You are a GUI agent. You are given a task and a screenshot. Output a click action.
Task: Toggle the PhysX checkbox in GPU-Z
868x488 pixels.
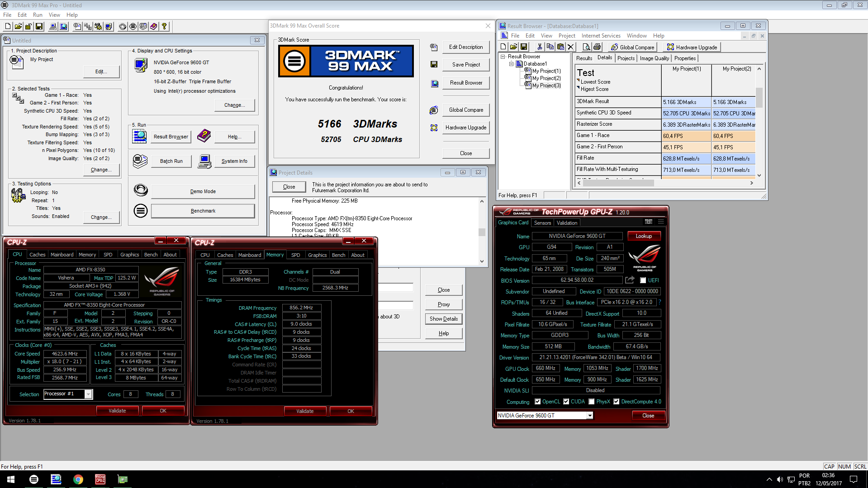[591, 402]
